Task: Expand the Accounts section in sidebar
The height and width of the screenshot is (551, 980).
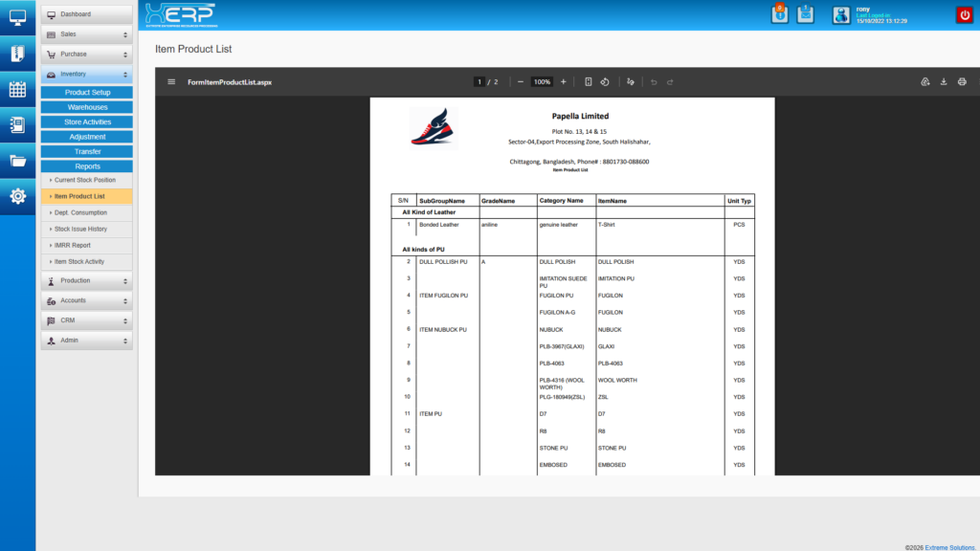Action: click(x=86, y=300)
